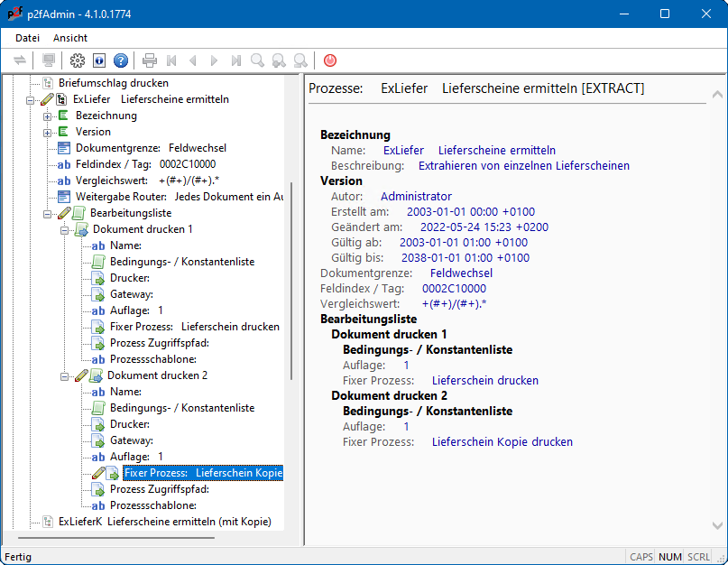Expand the Bezeichnung tree node

tap(48, 116)
